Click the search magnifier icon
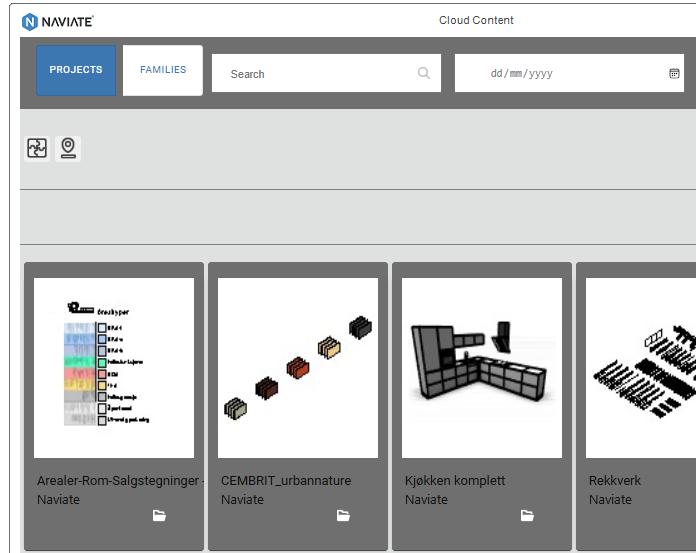The image size is (696, 553). click(x=424, y=73)
